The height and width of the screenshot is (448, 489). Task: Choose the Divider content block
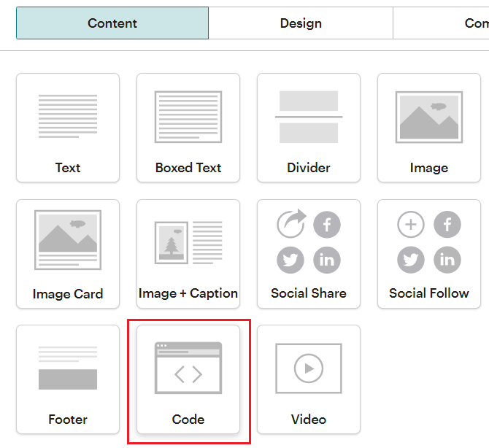(308, 128)
